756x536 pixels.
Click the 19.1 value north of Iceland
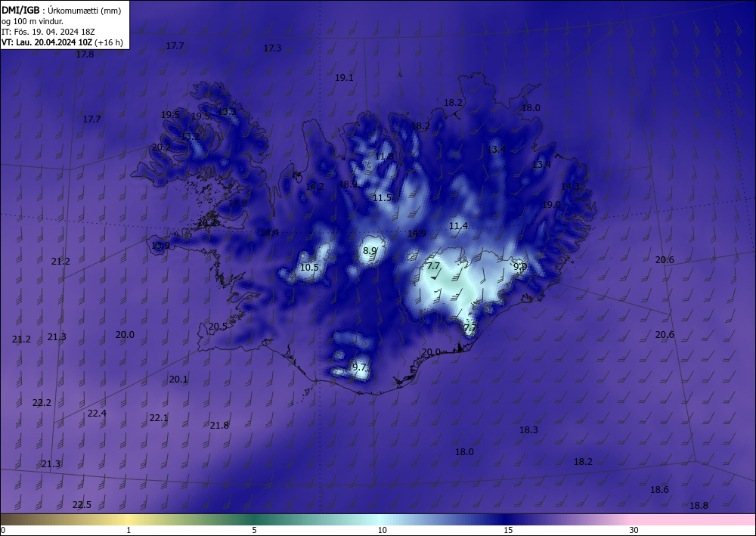point(344,78)
